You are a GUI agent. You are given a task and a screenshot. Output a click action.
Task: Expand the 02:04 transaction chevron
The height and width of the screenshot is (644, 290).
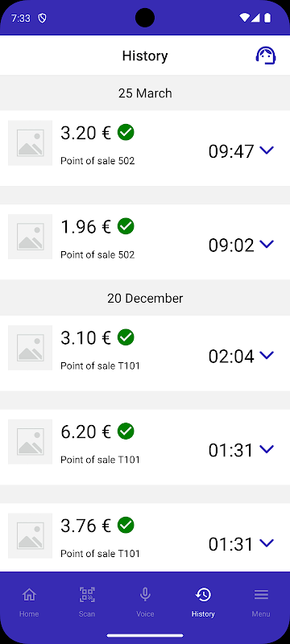pos(267,355)
